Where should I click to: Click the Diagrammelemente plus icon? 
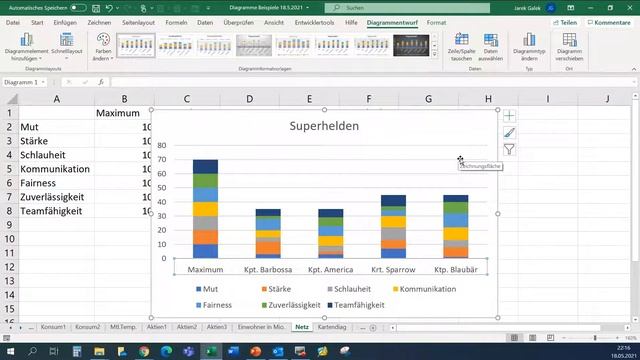(509, 116)
